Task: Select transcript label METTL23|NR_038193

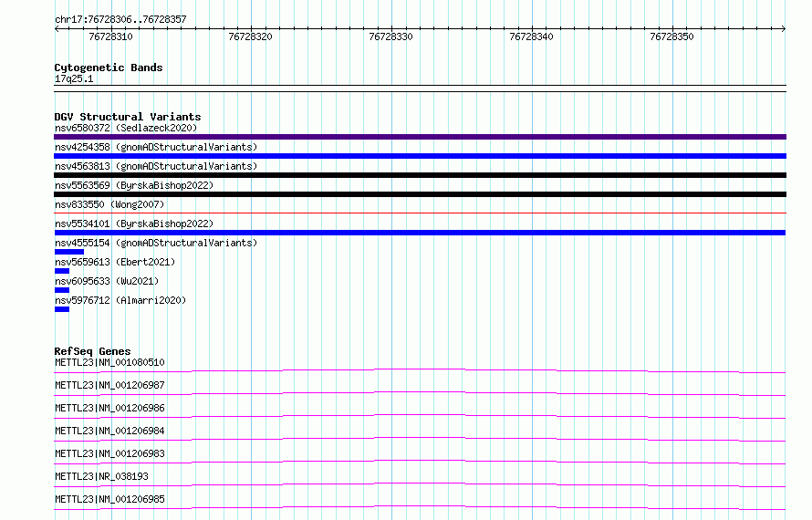Action: tap(101, 476)
